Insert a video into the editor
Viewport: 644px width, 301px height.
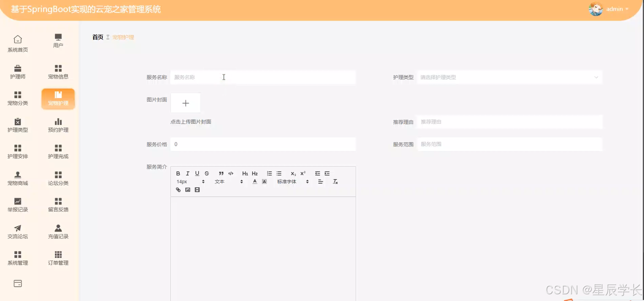click(x=197, y=190)
